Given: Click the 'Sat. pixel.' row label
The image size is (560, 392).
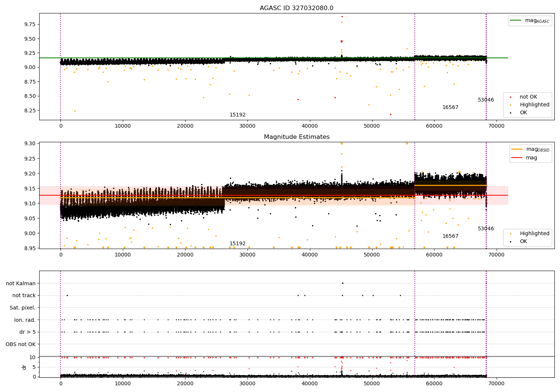Looking at the screenshot, I should coord(23,308).
